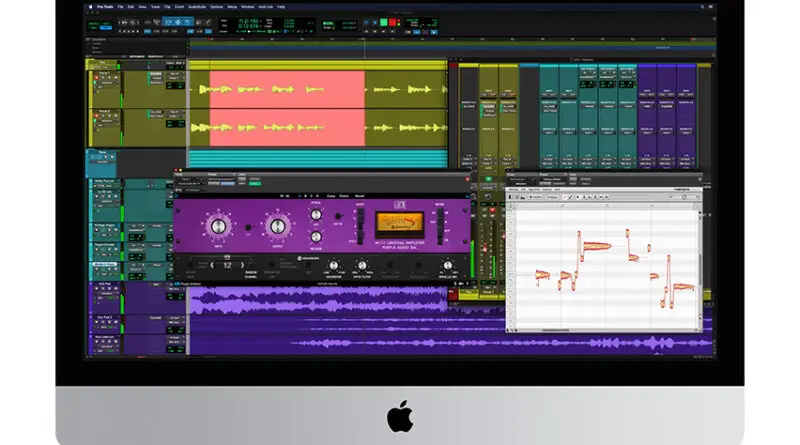Open the Track menu

(x=155, y=7)
